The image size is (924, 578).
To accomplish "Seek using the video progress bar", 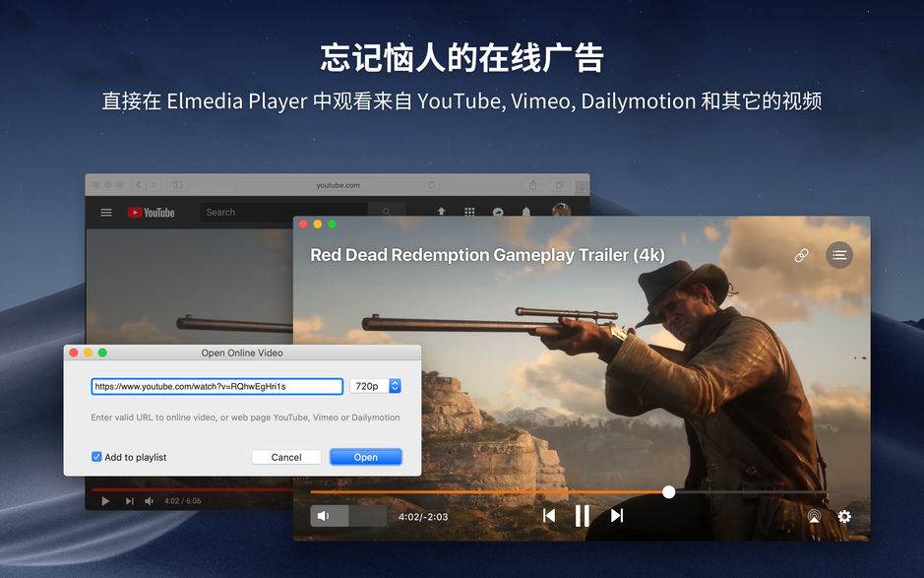I will [668, 491].
